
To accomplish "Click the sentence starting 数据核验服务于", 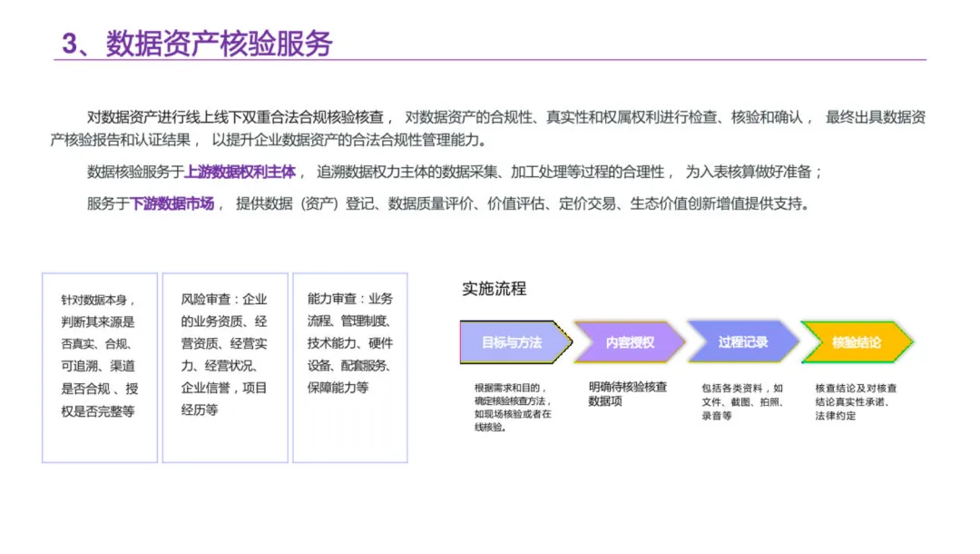I will tap(455, 172).
